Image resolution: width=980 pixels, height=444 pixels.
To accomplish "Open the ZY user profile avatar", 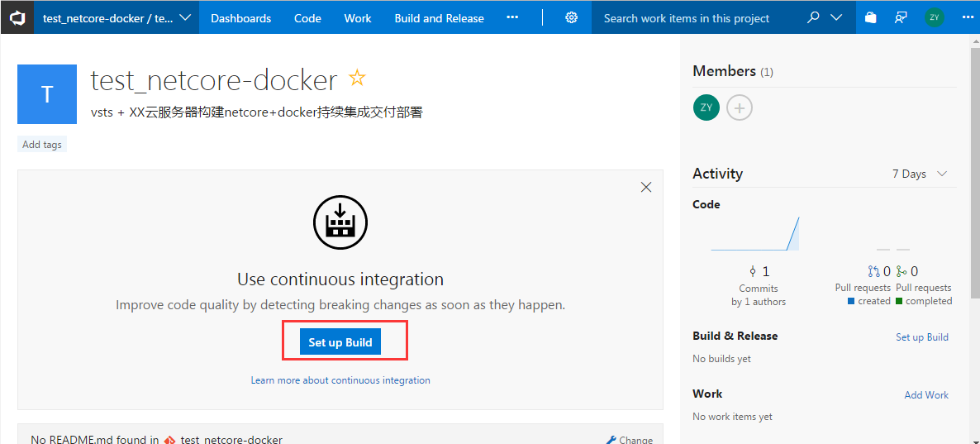I will (x=935, y=17).
